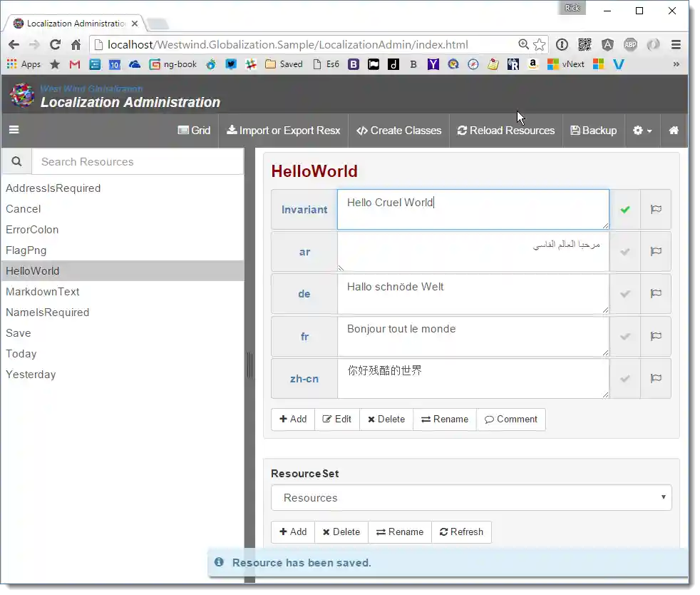
Task: Click the search magnifier icon
Action: click(16, 161)
